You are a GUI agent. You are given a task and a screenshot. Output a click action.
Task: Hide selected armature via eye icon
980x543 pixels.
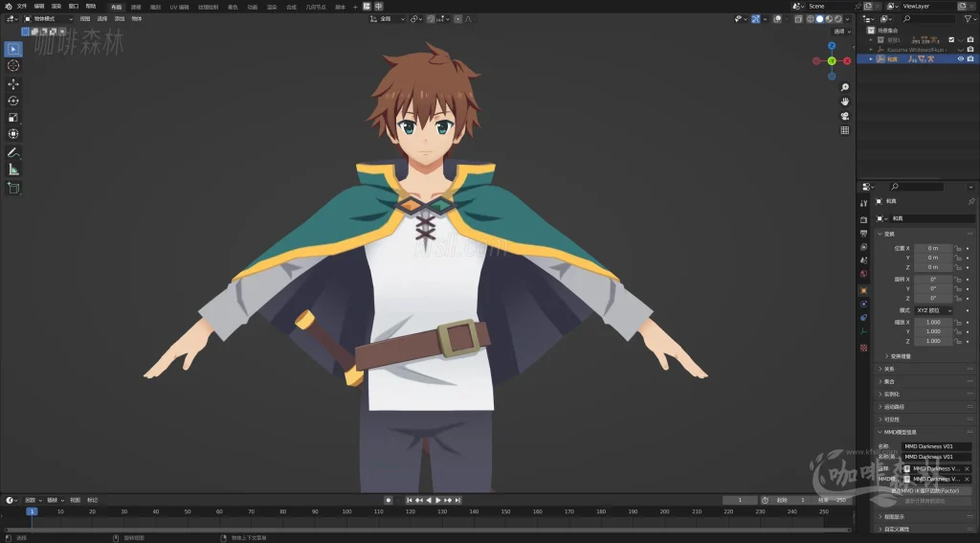pyautogui.click(x=961, y=58)
